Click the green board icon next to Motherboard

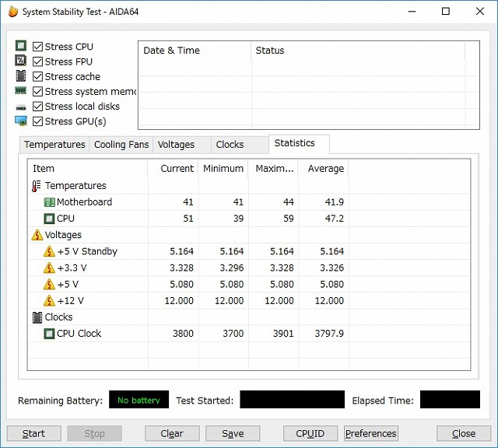click(x=49, y=202)
